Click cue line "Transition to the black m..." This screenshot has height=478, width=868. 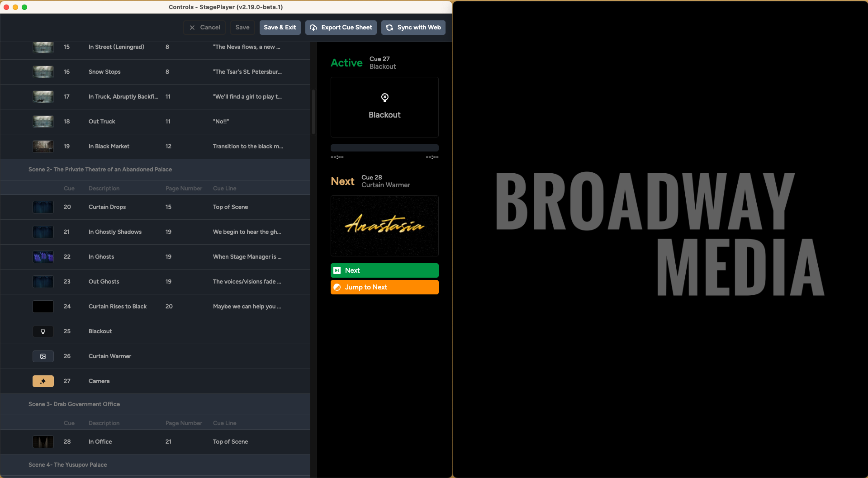point(248,147)
